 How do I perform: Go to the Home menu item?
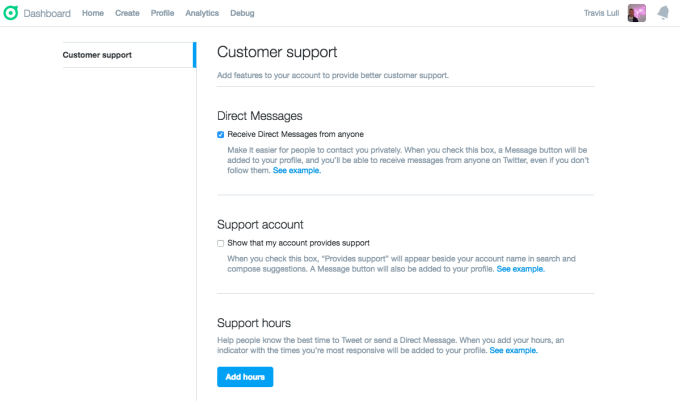[93, 13]
